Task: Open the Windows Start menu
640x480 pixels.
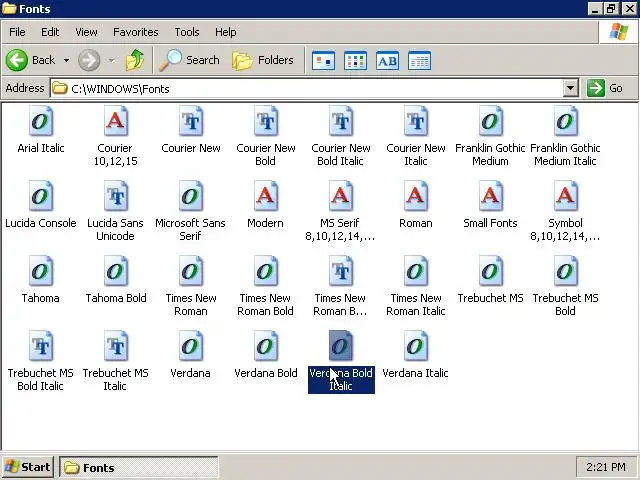Action: click(x=28, y=467)
